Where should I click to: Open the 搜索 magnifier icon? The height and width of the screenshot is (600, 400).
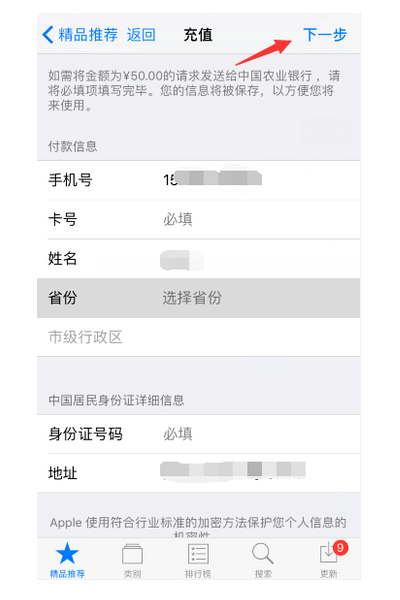coord(263,554)
